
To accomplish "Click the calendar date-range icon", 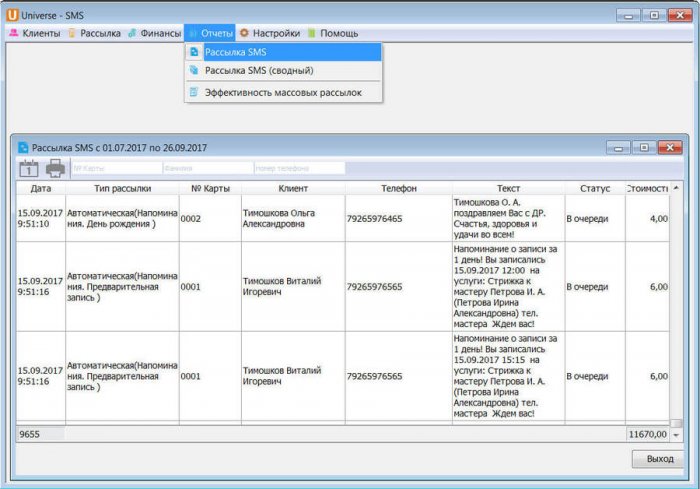I will point(29,168).
